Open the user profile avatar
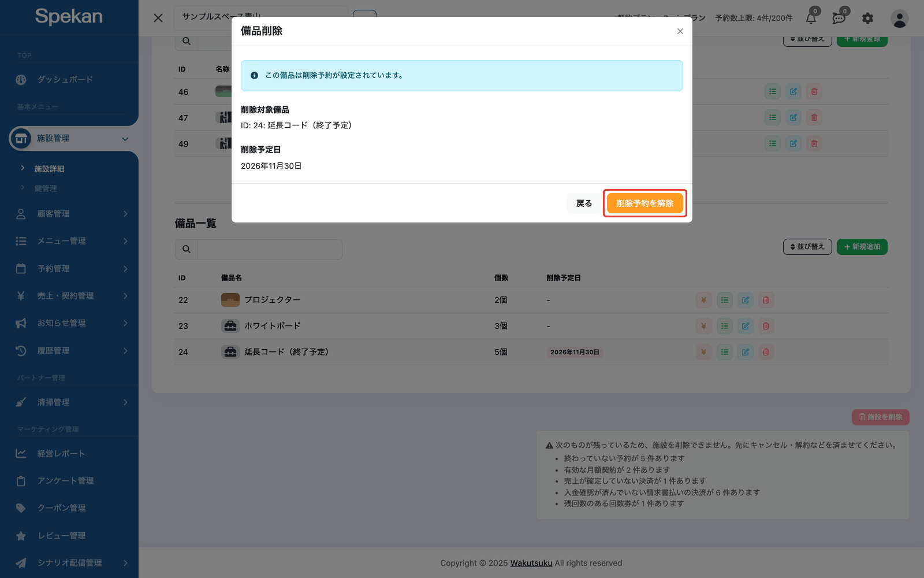The width and height of the screenshot is (924, 578). (899, 18)
